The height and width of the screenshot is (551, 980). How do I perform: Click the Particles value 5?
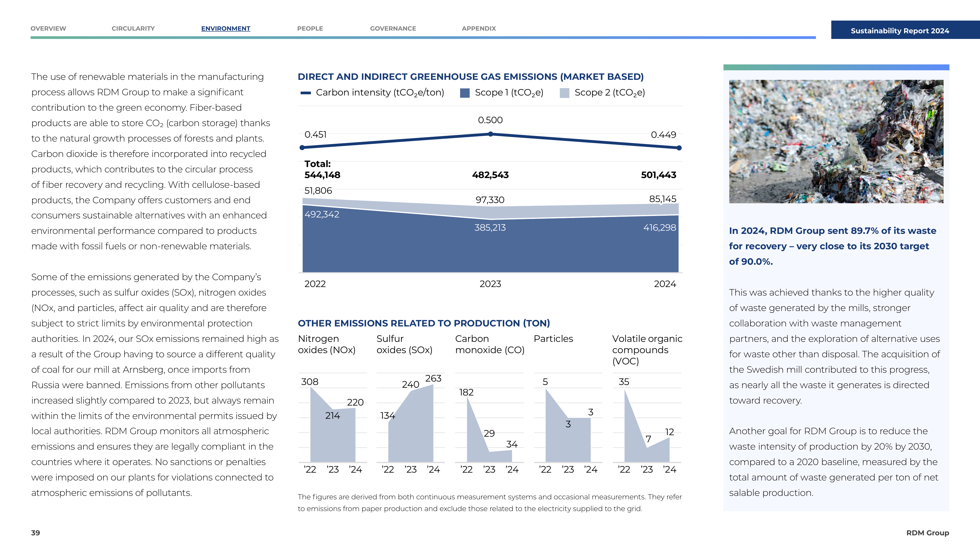pyautogui.click(x=545, y=382)
